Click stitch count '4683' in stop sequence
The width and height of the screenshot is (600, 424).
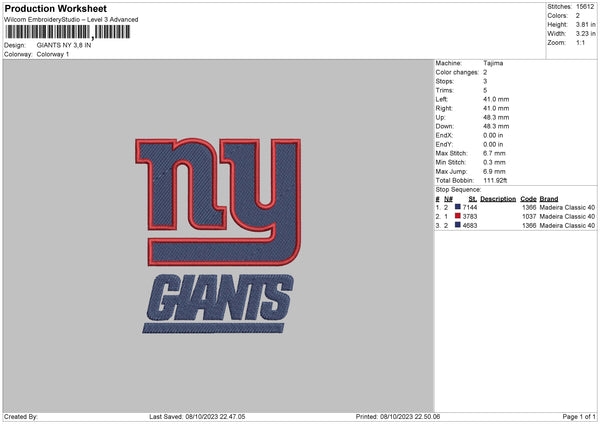[470, 226]
